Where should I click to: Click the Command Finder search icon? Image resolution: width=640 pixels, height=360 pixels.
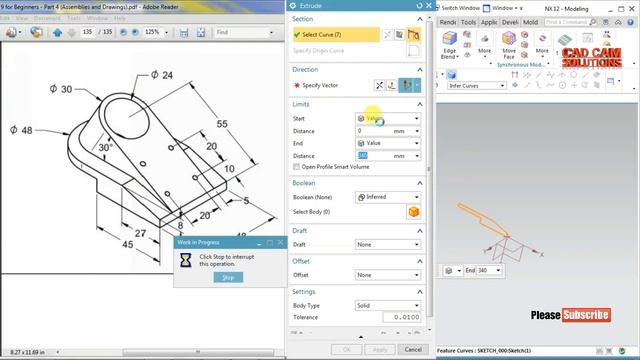tap(593, 22)
